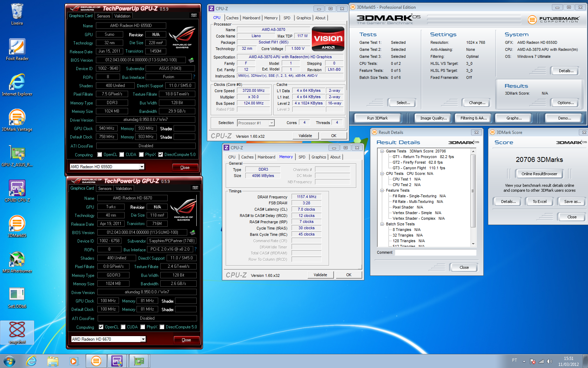Image resolution: width=588 pixels, height=368 pixels.
Task: Switch to the Caches tab in the upper CPU-Z window
Action: point(232,18)
